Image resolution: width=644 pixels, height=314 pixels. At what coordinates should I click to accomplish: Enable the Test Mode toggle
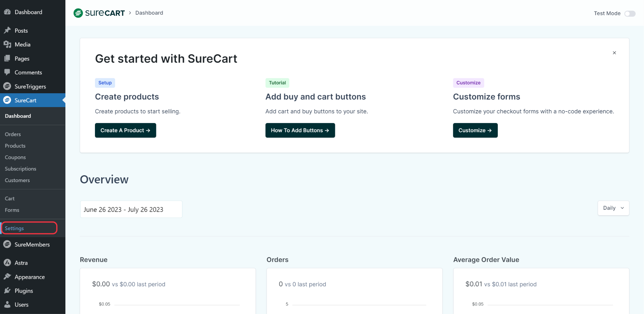click(x=630, y=14)
